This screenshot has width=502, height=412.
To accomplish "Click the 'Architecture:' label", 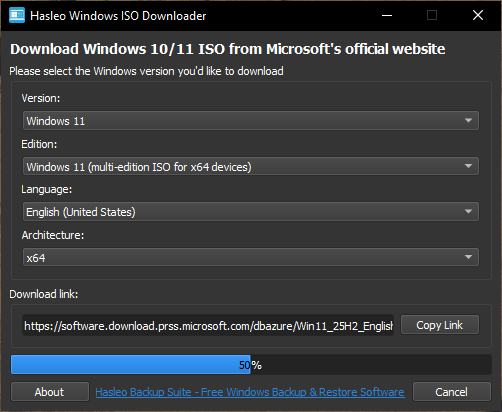I will pos(53,235).
